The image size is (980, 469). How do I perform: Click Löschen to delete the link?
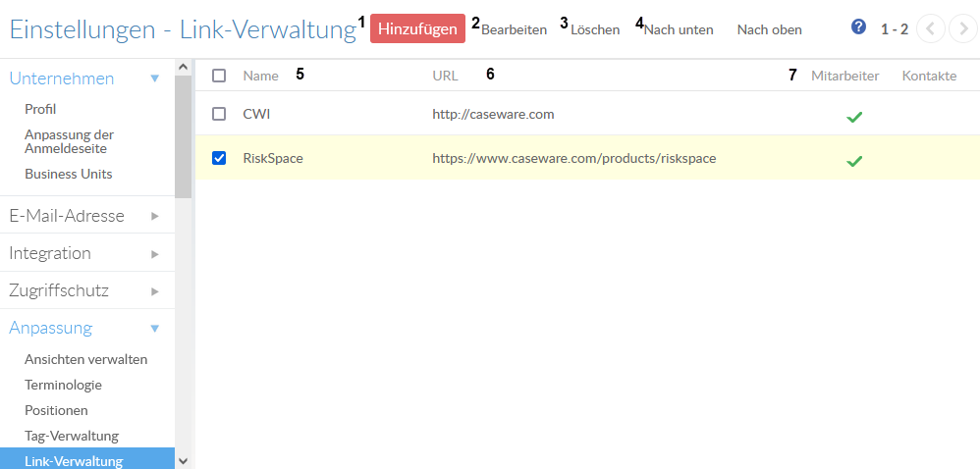tap(595, 29)
